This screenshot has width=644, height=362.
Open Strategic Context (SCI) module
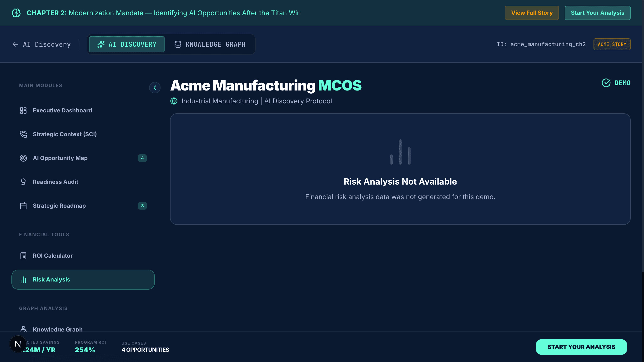[83, 134]
